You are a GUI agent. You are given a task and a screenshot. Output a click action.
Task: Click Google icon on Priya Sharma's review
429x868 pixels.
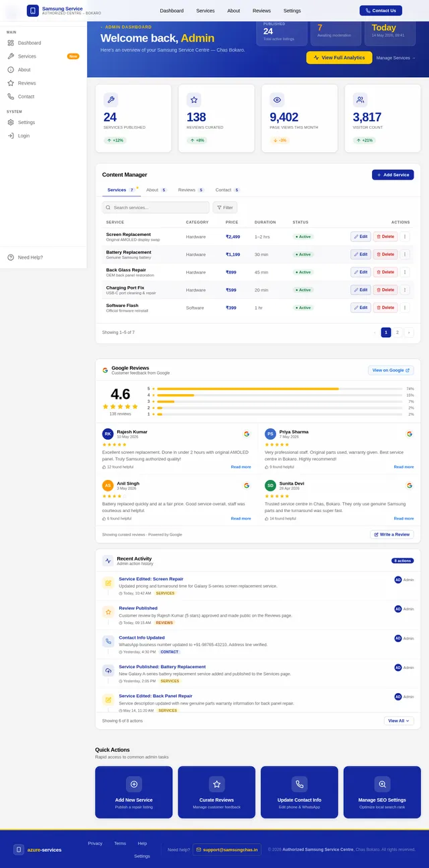[x=410, y=434]
